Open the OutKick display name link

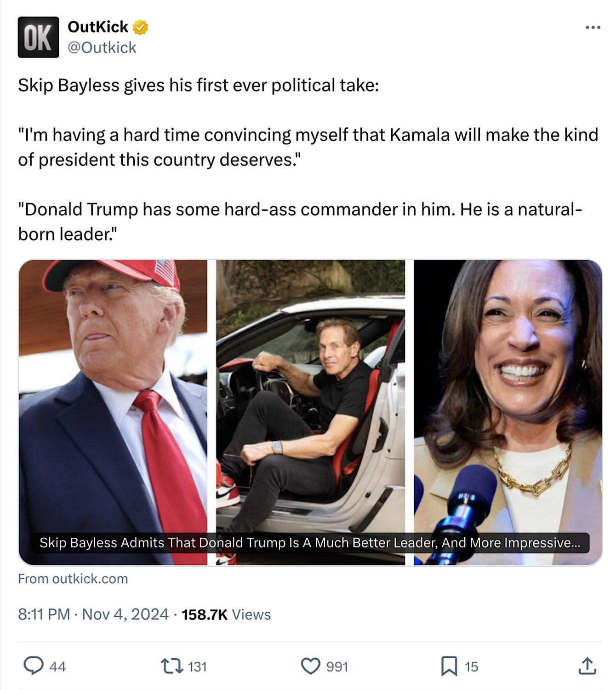(98, 27)
